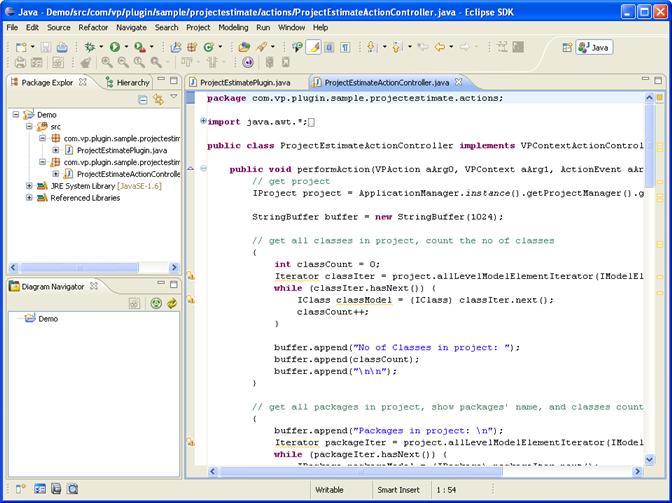
Task: Expand the JRE System Library node
Action: 29,186
